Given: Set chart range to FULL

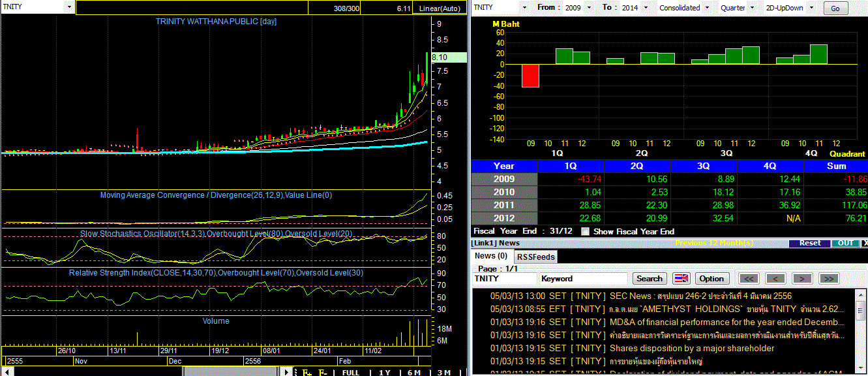Looking at the screenshot, I should click(351, 372).
